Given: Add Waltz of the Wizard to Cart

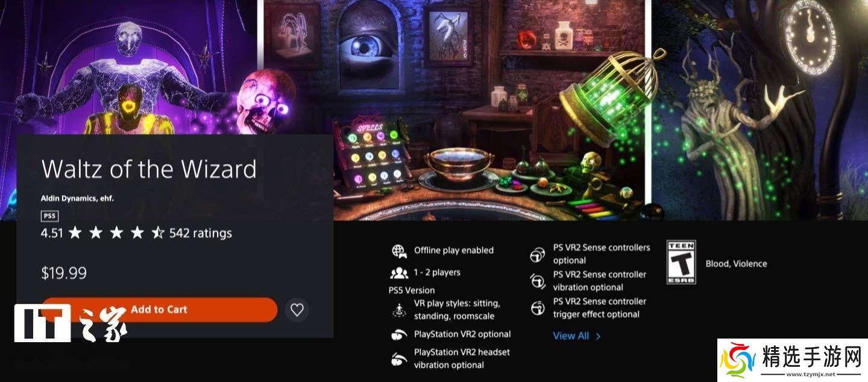Looking at the screenshot, I should (159, 310).
